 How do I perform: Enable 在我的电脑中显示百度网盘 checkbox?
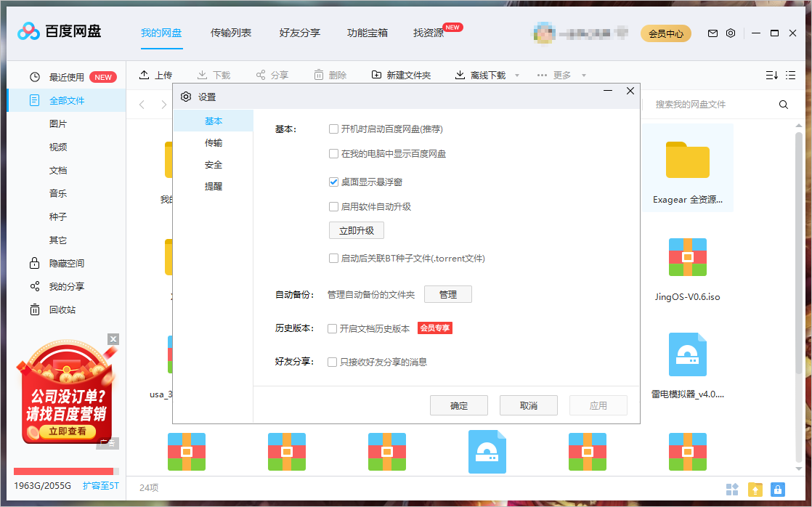coord(333,154)
